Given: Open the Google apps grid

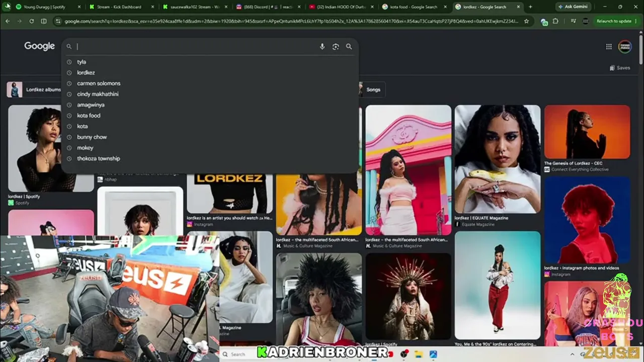Looking at the screenshot, I should (x=609, y=47).
